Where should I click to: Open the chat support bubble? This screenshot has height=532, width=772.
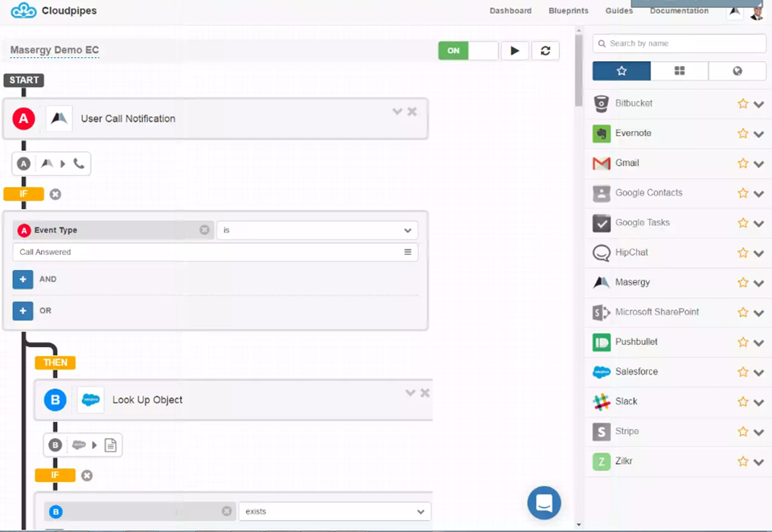pos(544,502)
